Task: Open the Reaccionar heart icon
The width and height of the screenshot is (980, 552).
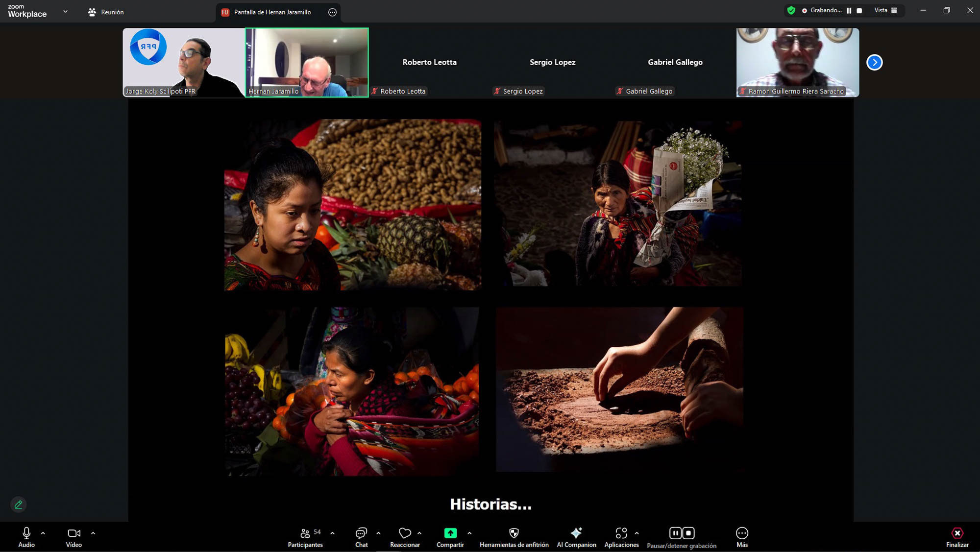Action: [405, 533]
